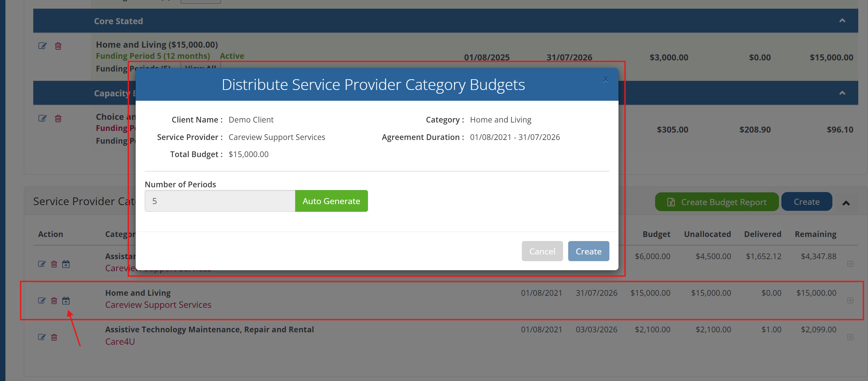Screen dimensions: 868x381
Task: Click trash icon in Home and Living provider row
Action: tap(54, 300)
